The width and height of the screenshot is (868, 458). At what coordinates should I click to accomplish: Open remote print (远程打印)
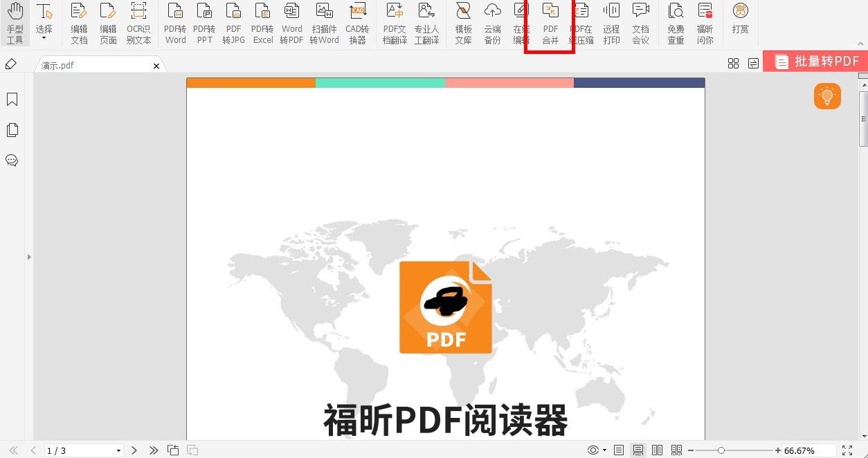611,24
